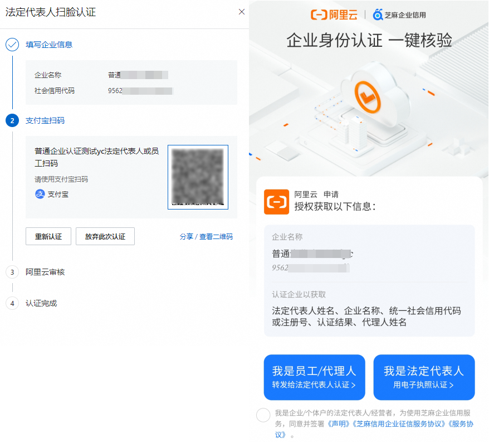Click the blurred Alipay QR code
489x448 pixels.
click(198, 177)
